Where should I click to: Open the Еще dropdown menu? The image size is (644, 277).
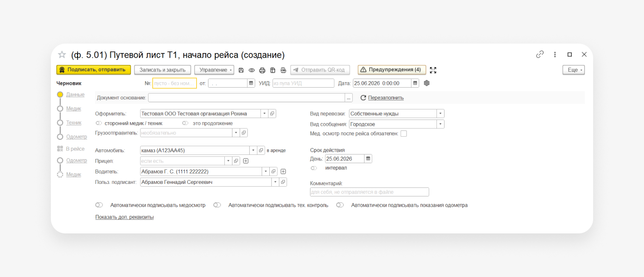[x=574, y=70]
